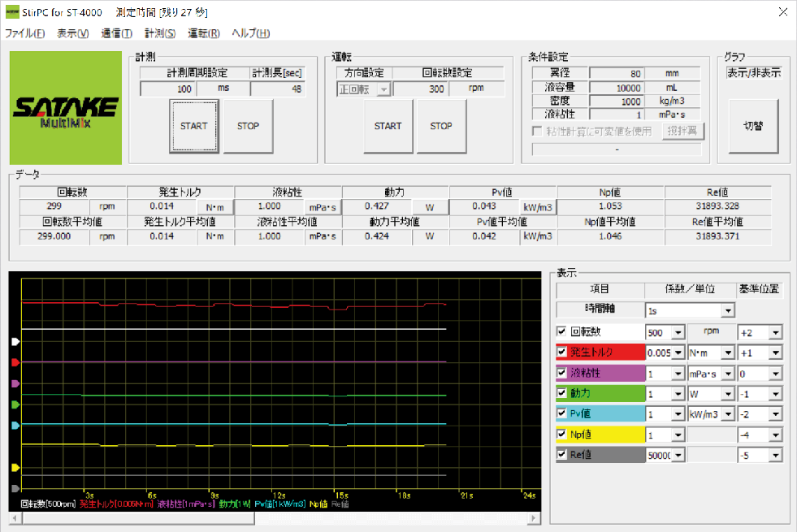Click the SATAKE MultiMix logo
The width and height of the screenshot is (797, 532).
pos(66,108)
